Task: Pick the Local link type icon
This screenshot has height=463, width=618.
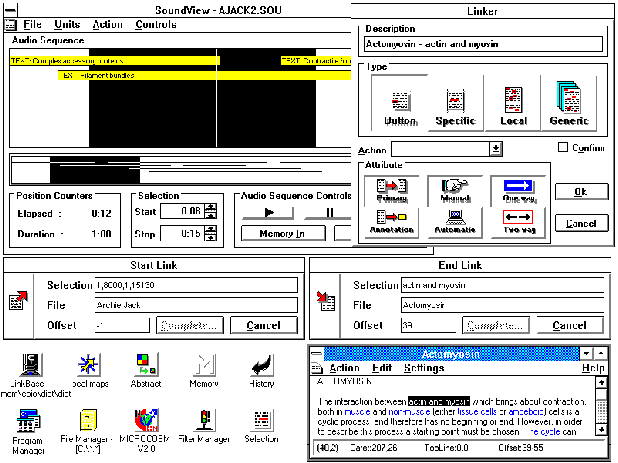Action: 514,102
